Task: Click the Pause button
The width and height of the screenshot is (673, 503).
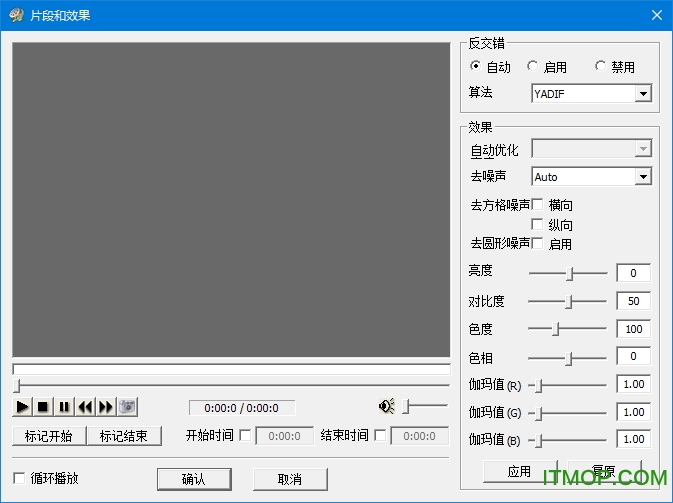Action: [64, 406]
